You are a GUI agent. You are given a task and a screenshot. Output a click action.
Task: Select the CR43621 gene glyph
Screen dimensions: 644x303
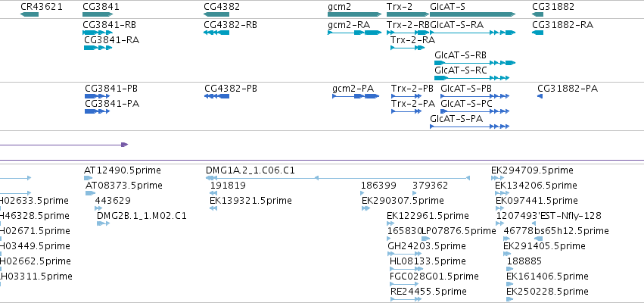(x=30, y=14)
